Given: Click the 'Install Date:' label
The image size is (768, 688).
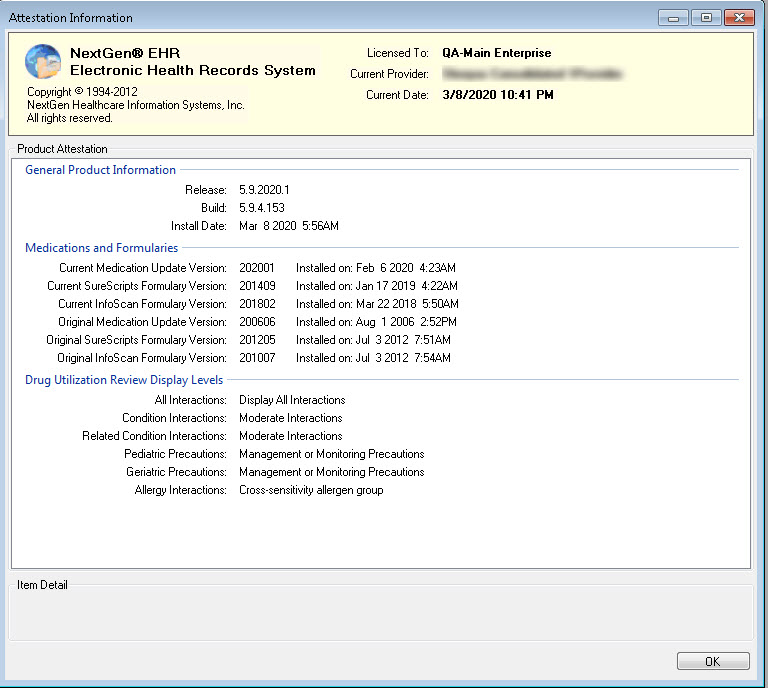Looking at the screenshot, I should 198,226.
